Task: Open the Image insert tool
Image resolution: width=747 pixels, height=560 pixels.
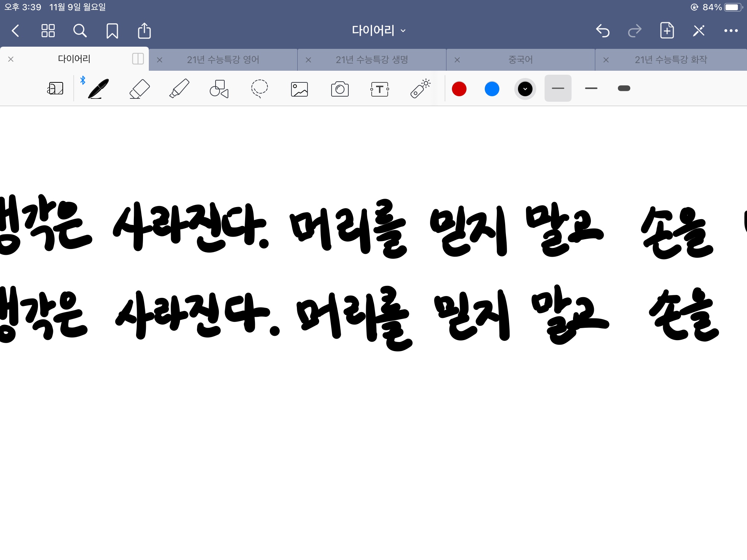Action: 299,89
